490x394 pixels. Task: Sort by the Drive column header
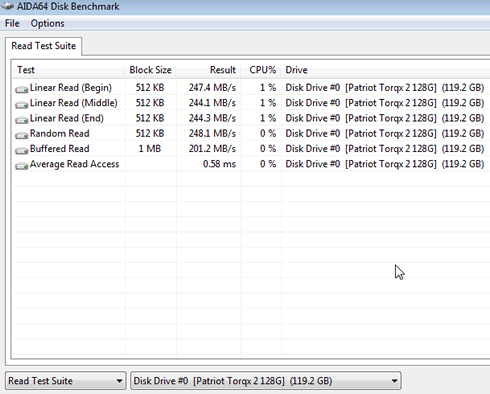click(386, 70)
